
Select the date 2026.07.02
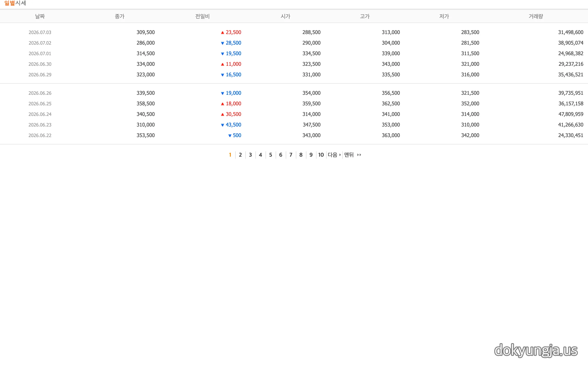pyautogui.click(x=40, y=43)
